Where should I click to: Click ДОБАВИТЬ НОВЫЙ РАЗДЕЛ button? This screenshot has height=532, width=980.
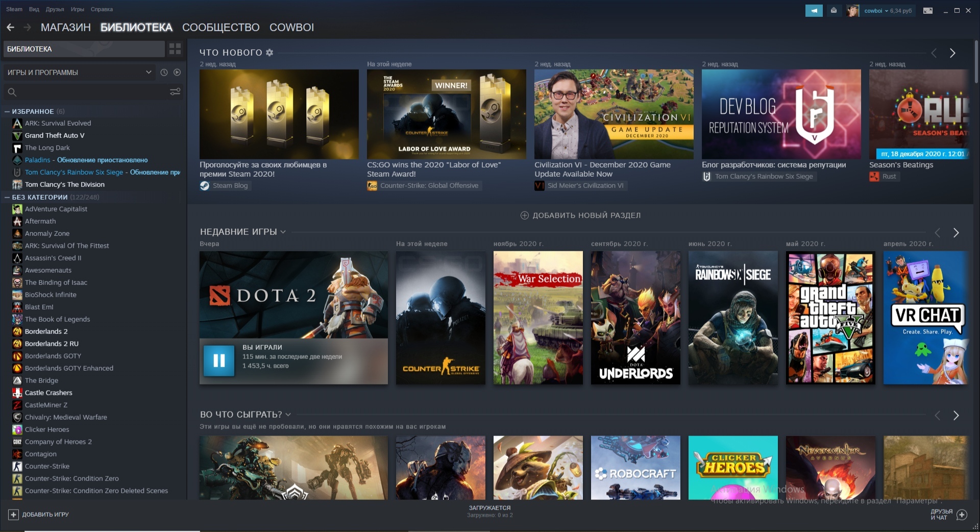pyautogui.click(x=580, y=215)
